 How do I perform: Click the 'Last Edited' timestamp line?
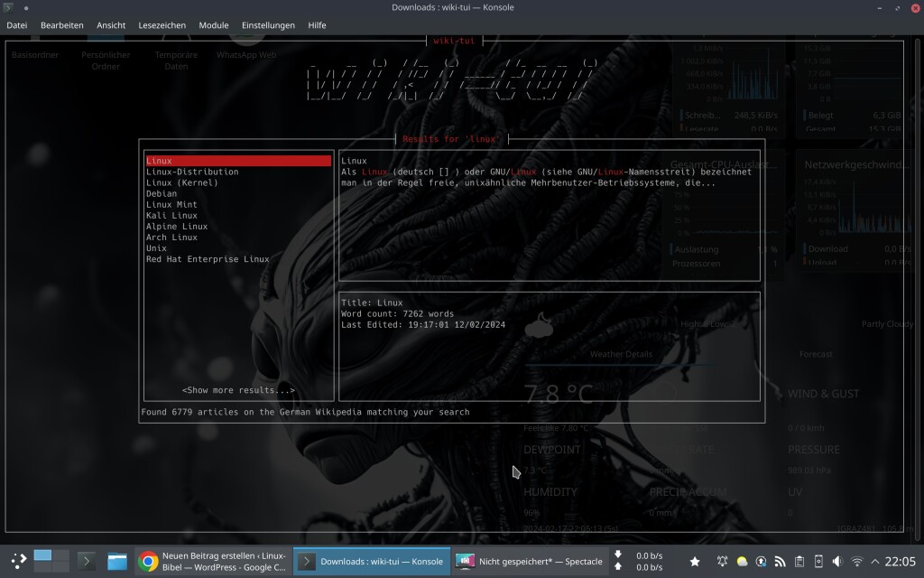click(423, 324)
